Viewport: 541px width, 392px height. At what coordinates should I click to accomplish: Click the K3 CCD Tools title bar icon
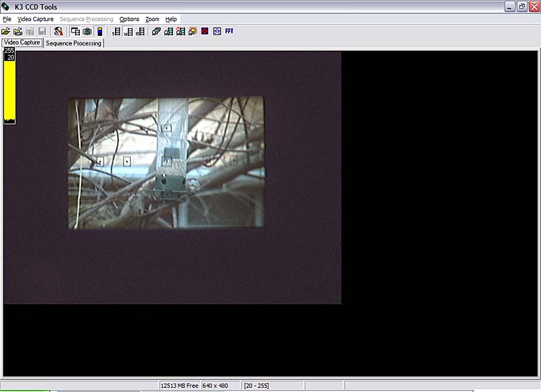[x=6, y=7]
